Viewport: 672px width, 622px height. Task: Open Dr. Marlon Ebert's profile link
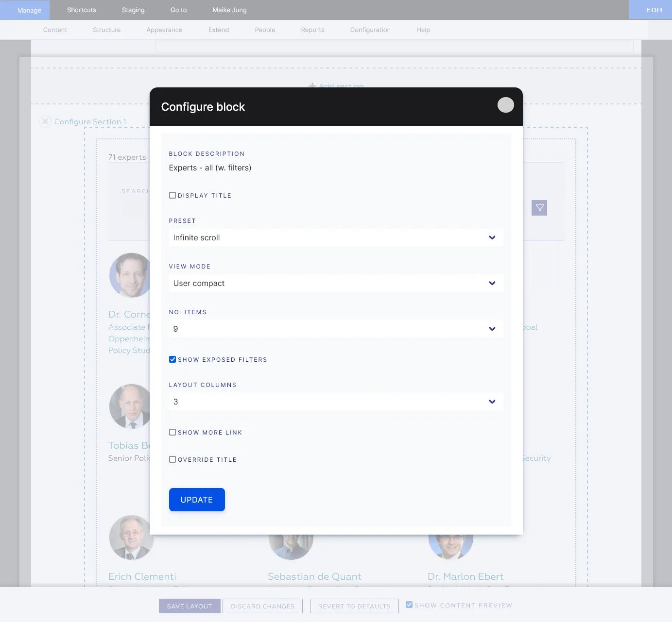[465, 576]
